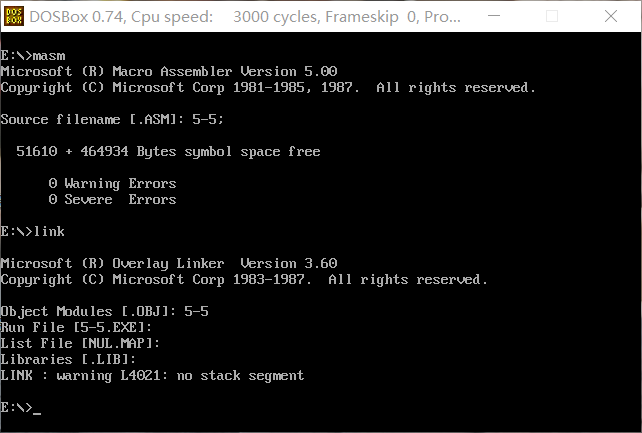Click the '0 Severe Errors' line
The image size is (642, 433).
112,200
